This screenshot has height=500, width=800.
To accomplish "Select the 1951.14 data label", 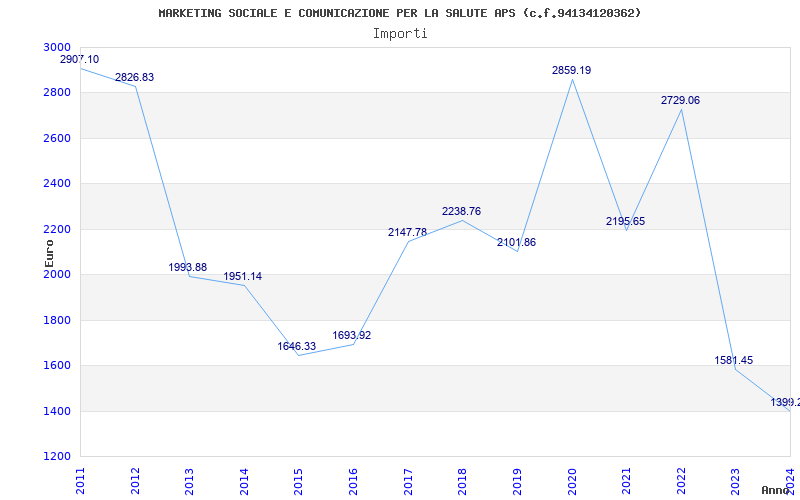I will (x=243, y=277).
